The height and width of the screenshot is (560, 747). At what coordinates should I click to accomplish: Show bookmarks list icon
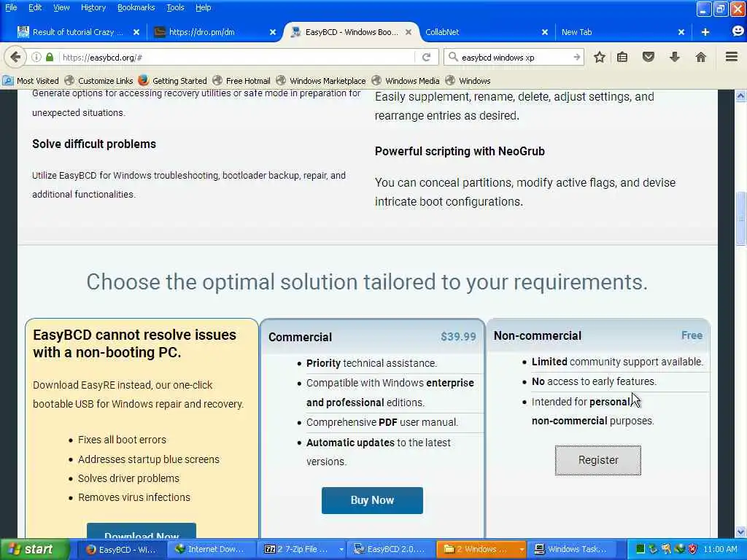(622, 57)
